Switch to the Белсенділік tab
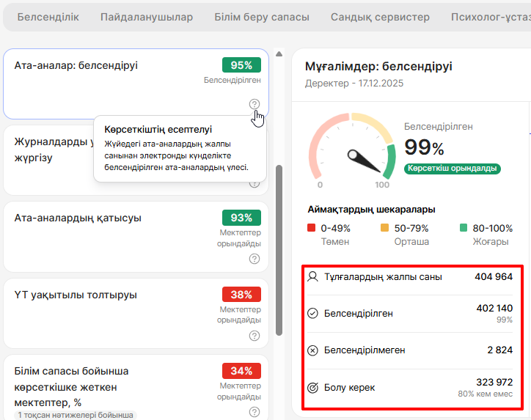 [x=48, y=17]
